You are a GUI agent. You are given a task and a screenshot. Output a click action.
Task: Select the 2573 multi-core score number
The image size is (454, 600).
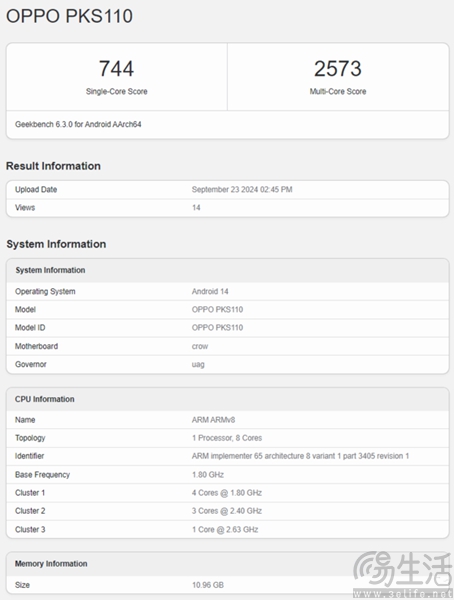pos(338,69)
